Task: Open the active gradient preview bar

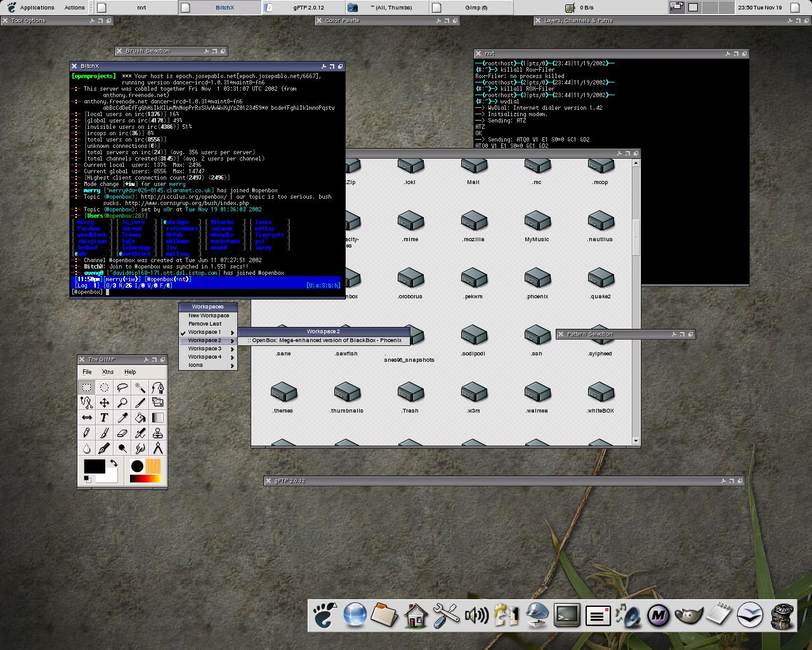Action: 145,479
